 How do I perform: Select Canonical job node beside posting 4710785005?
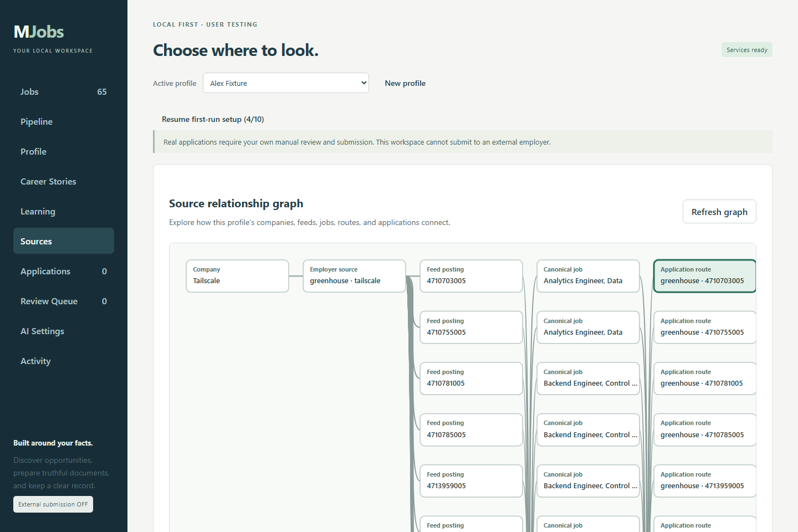[x=588, y=429]
